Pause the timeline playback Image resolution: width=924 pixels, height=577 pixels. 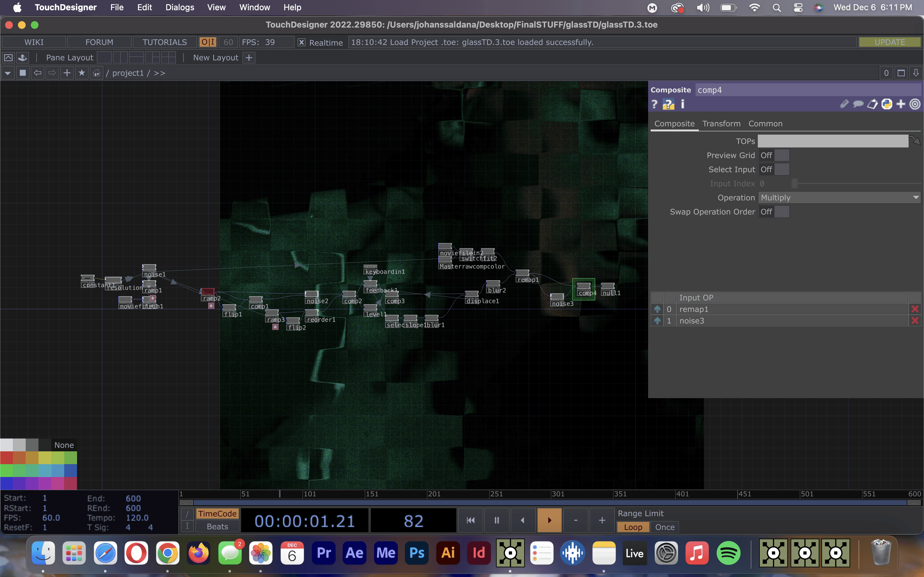click(496, 520)
